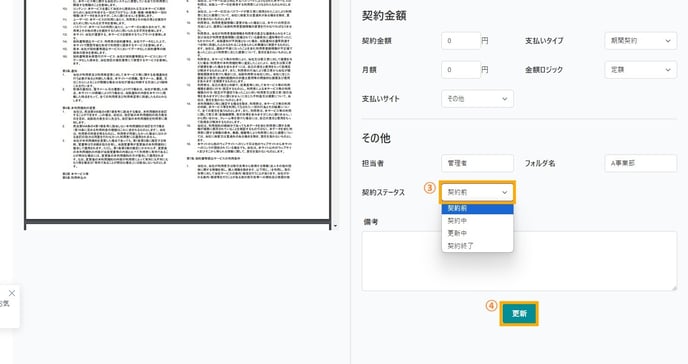Click the 契約ステータス label

383,193
